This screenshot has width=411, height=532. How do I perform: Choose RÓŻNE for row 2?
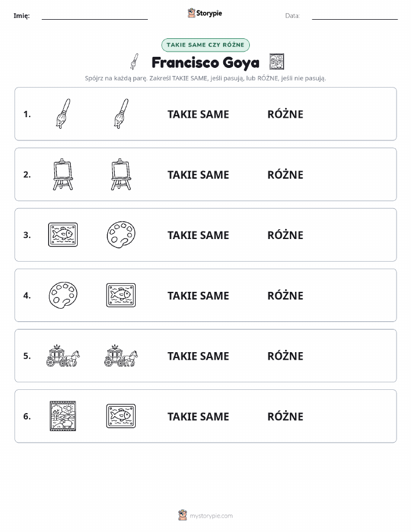click(285, 175)
